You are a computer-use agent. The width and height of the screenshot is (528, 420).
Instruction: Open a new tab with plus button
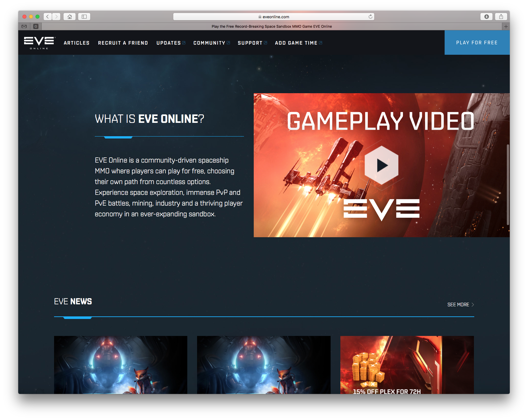pyautogui.click(x=506, y=26)
